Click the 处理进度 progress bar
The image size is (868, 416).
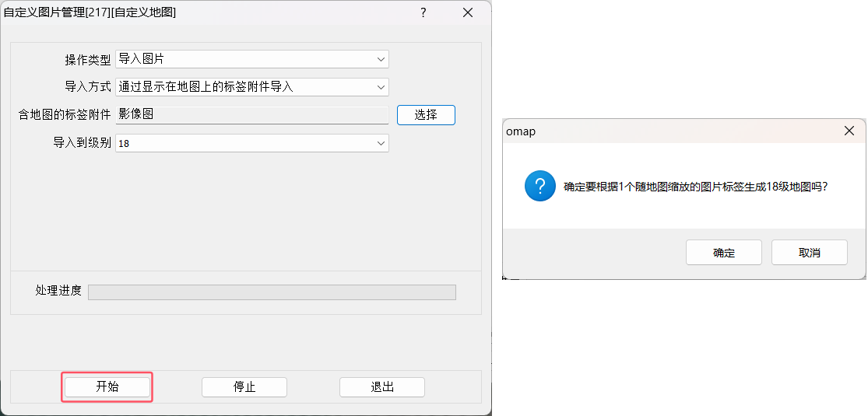click(272, 292)
